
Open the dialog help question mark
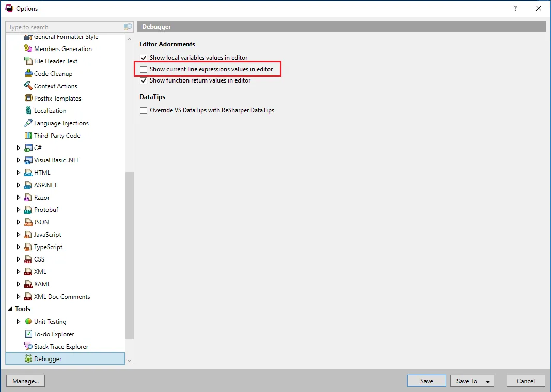[515, 8]
